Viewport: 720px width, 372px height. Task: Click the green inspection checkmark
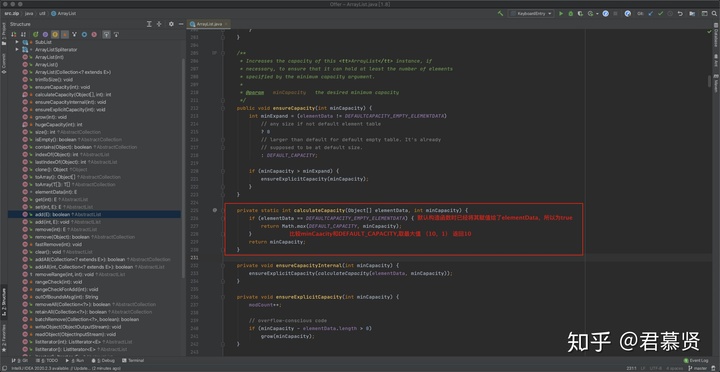click(x=709, y=32)
